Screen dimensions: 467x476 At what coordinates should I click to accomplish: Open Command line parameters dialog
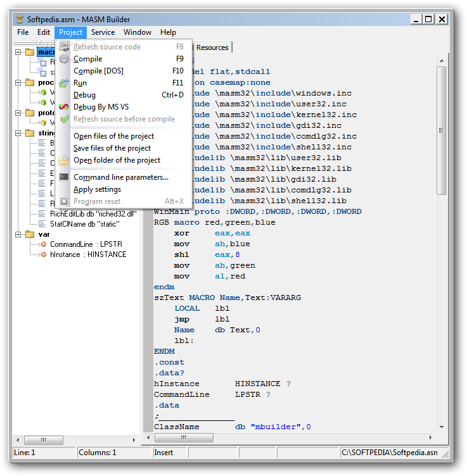124,177
